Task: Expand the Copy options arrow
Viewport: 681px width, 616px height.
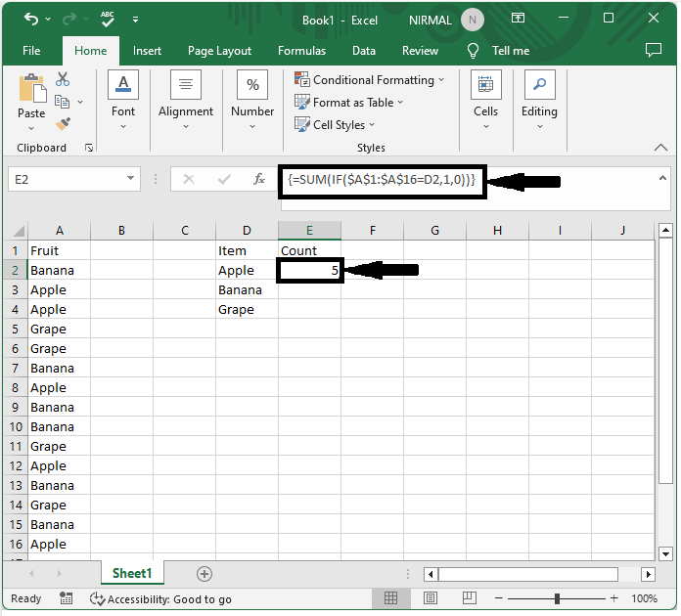Action: [80, 102]
